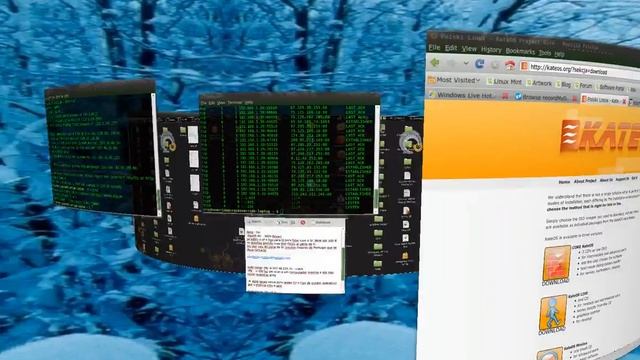Image resolution: width=640 pixels, height=360 pixels.
Task: Click the third KateOS Download icon
Action: [x=549, y=354]
